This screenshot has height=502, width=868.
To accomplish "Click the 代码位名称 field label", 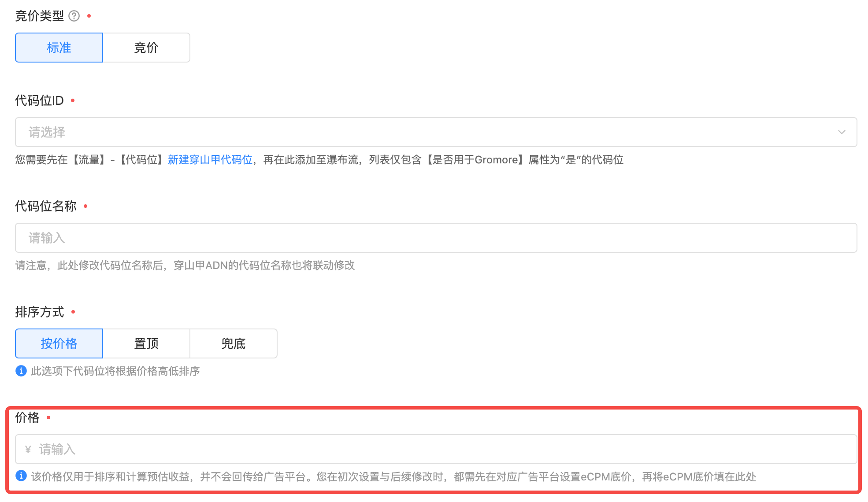I will pos(46,206).
